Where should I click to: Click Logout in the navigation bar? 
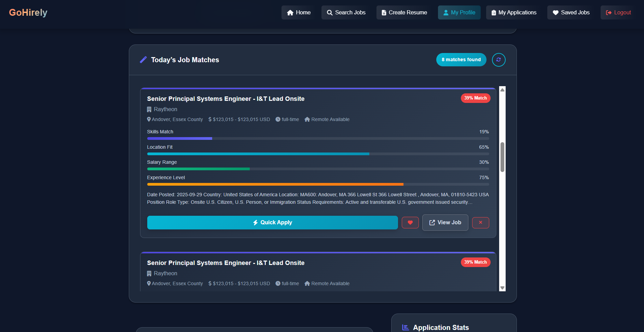tap(617, 12)
